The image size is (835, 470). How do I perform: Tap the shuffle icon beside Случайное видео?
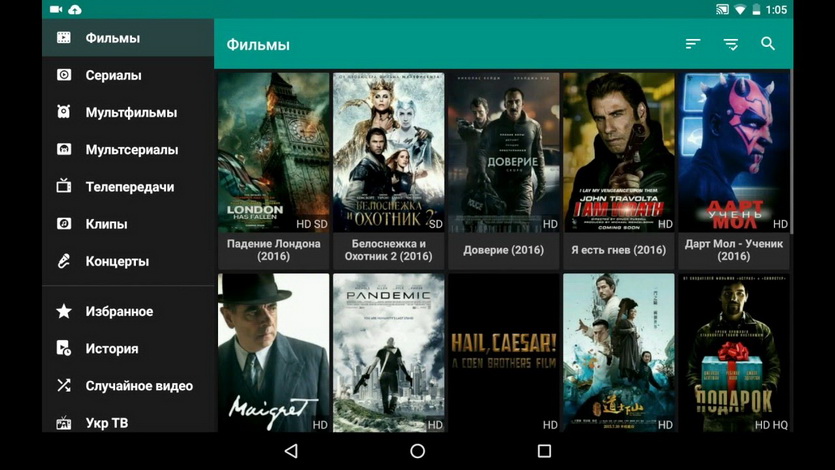coord(64,385)
